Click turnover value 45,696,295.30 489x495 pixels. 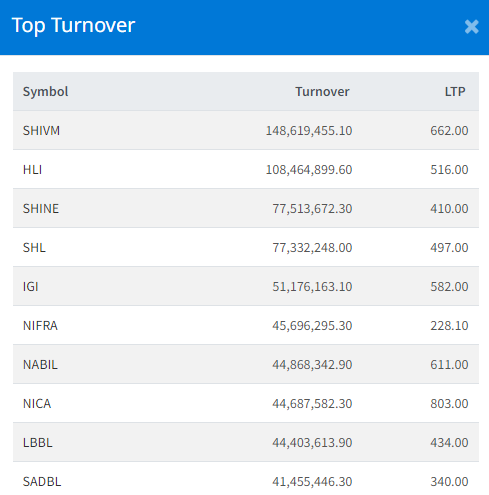pos(312,325)
